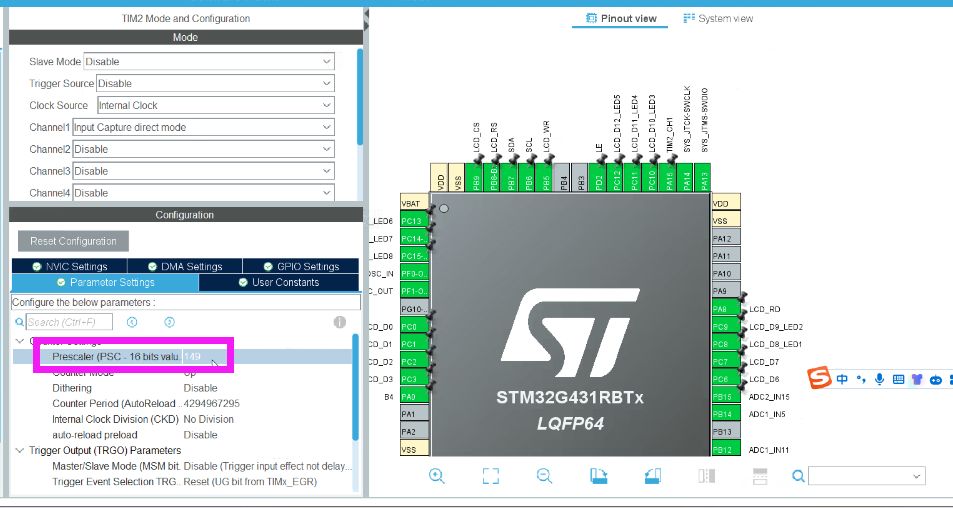953x508 pixels.
Task: Click the zoom out magnifier icon
Action: point(544,476)
